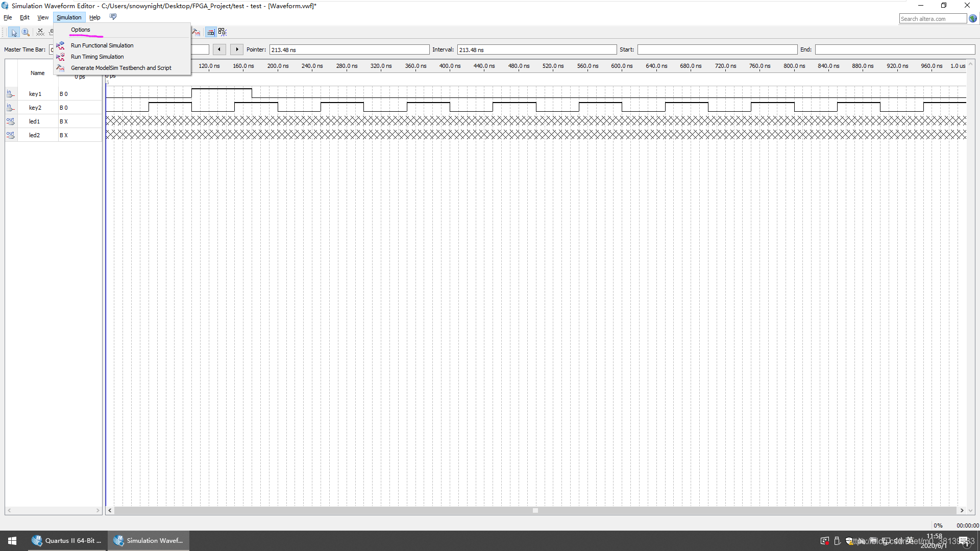This screenshot has height=551, width=980.
Task: Click the Generate Testbench hammer toolbar icon
Action: [197, 32]
